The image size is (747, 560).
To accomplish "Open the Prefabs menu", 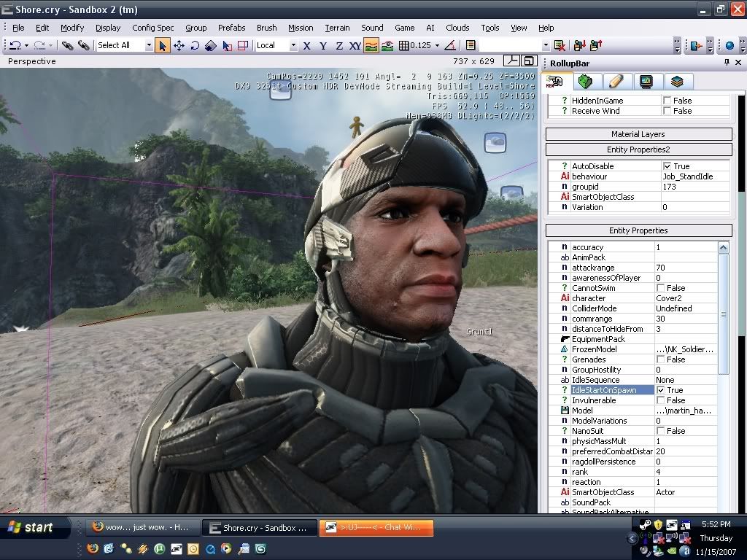I will click(231, 28).
